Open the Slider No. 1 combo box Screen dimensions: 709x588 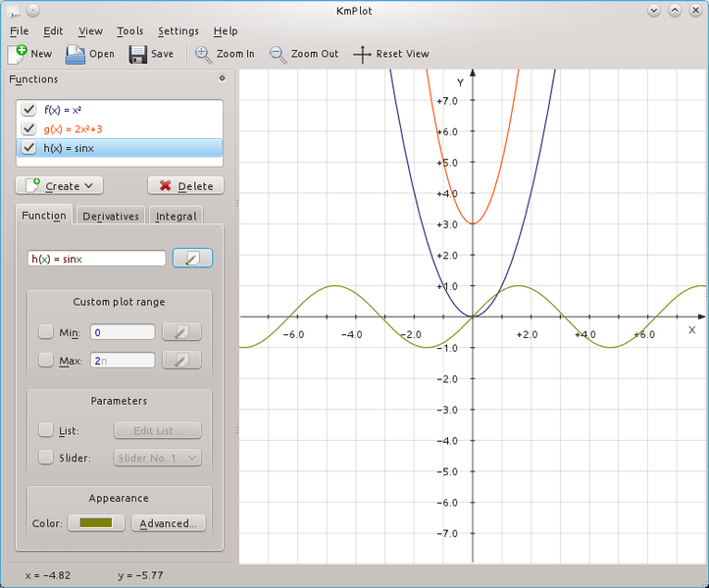click(157, 458)
